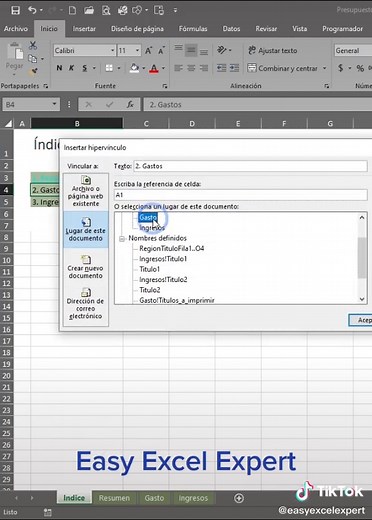Click the decrease font size icon
The image size is (372, 520).
click(x=161, y=51)
